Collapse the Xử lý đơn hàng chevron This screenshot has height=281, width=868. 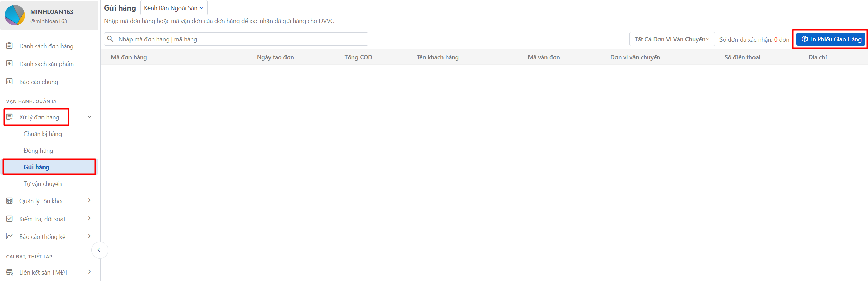point(90,117)
